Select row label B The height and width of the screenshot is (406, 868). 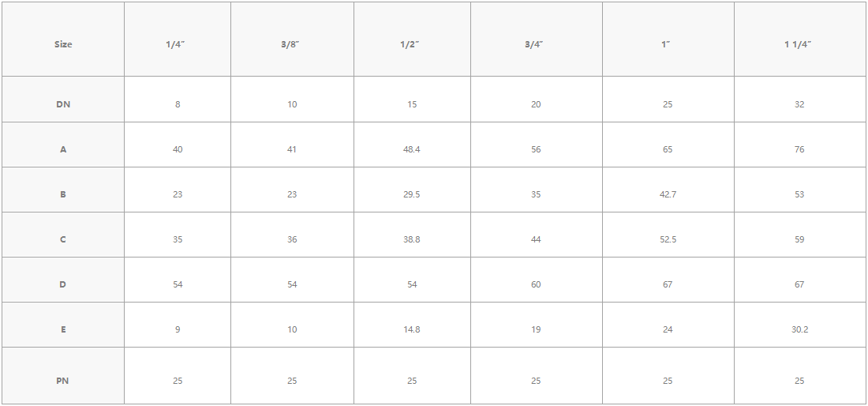(63, 194)
